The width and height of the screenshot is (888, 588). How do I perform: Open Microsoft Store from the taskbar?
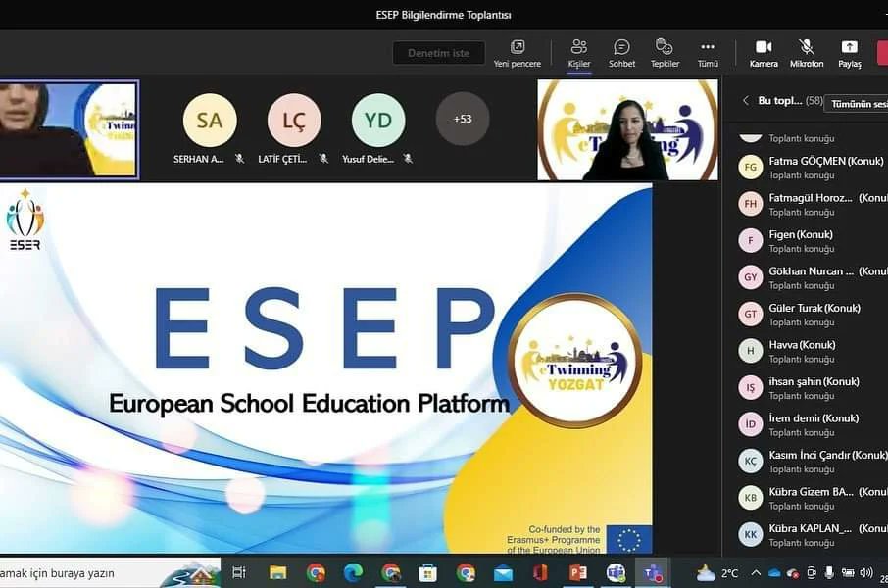coord(427,573)
